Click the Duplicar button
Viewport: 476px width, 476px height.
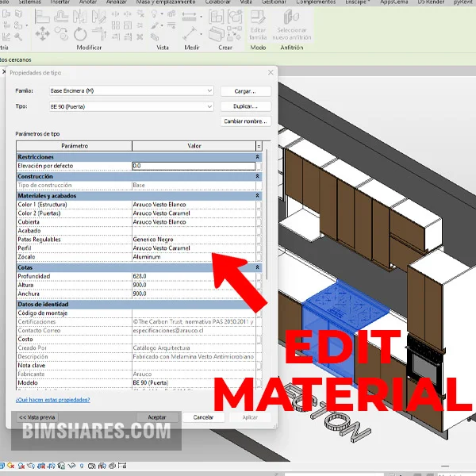click(x=245, y=106)
